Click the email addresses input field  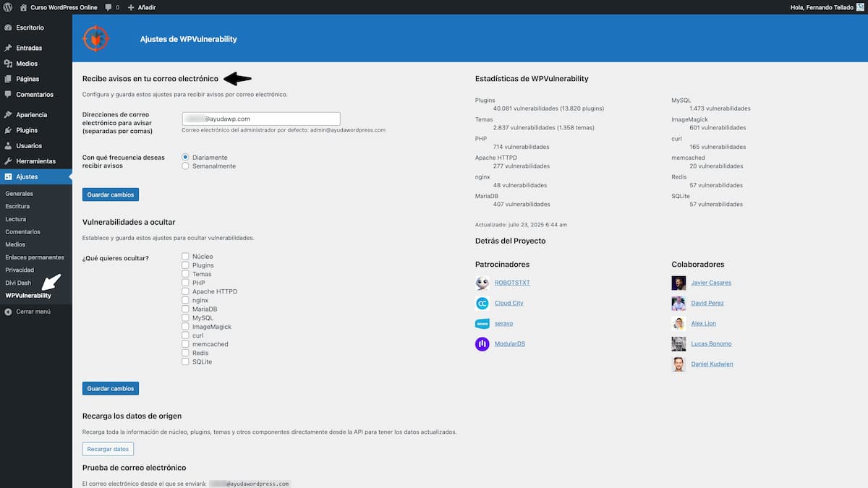click(x=261, y=118)
